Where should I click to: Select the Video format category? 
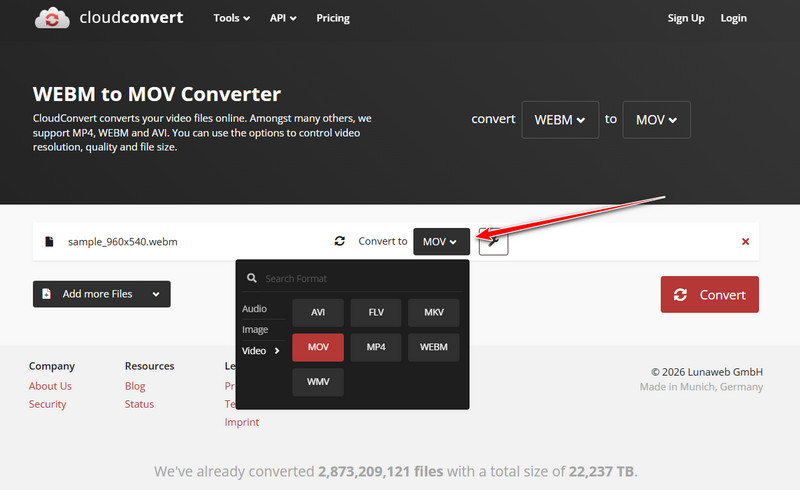click(261, 350)
